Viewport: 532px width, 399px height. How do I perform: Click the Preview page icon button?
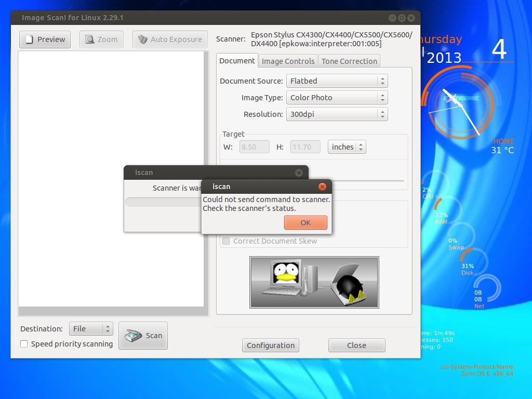click(30, 39)
